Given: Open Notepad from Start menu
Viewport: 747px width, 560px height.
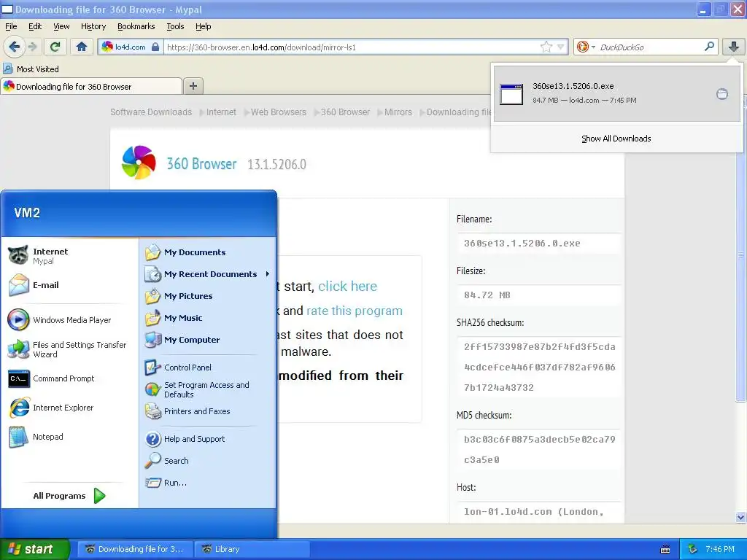Looking at the screenshot, I should tap(69, 437).
